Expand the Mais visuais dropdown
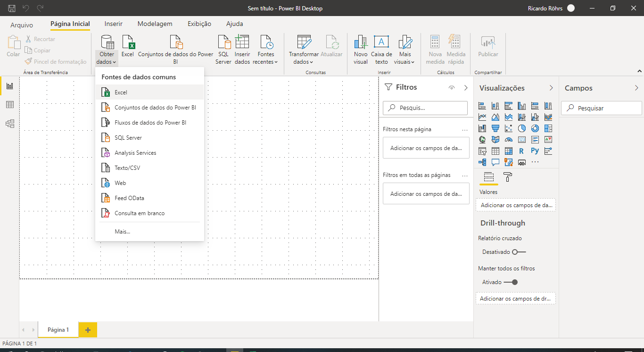The image size is (644, 352). pyautogui.click(x=405, y=50)
